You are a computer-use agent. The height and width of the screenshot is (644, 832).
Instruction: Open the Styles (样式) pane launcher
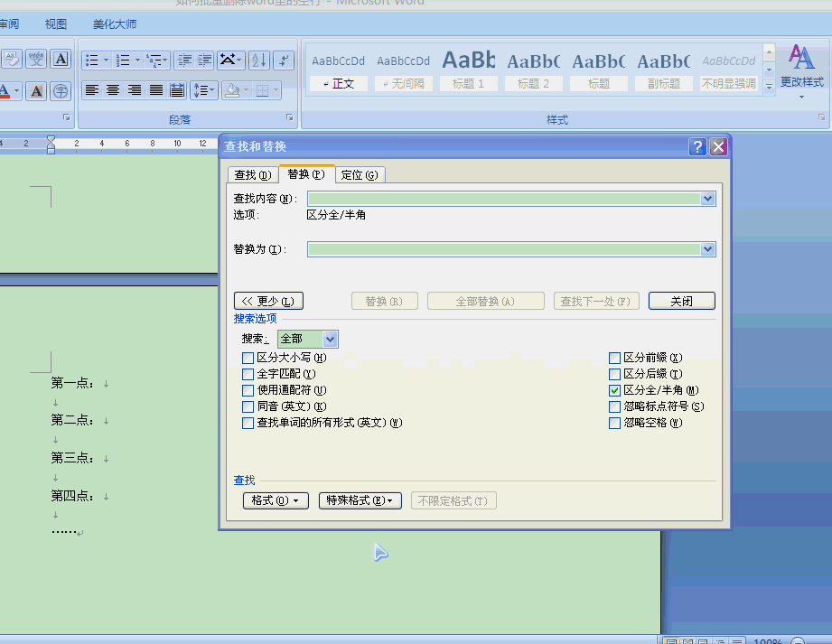[821, 117]
